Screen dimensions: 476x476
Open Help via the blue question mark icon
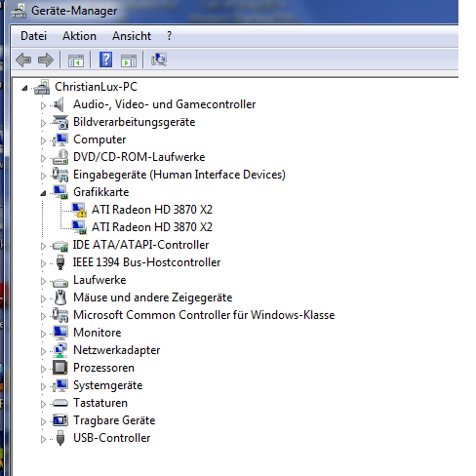pyautogui.click(x=105, y=59)
